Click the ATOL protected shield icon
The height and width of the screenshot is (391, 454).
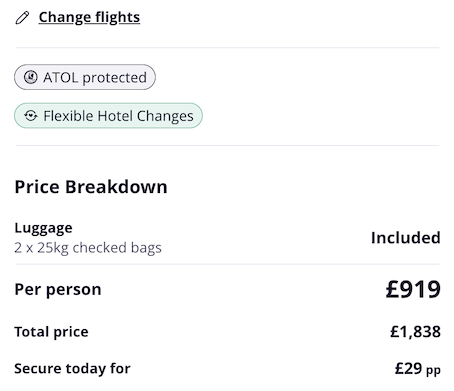pos(31,77)
